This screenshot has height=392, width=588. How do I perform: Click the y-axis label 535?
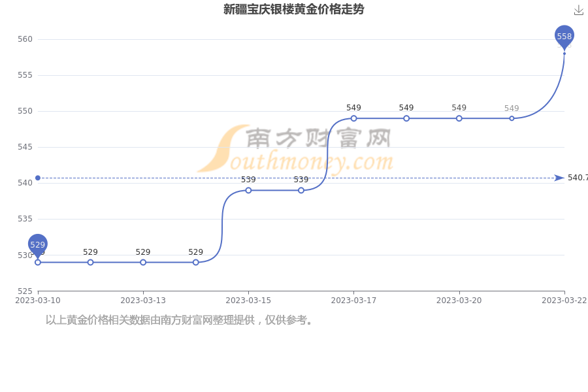25,219
